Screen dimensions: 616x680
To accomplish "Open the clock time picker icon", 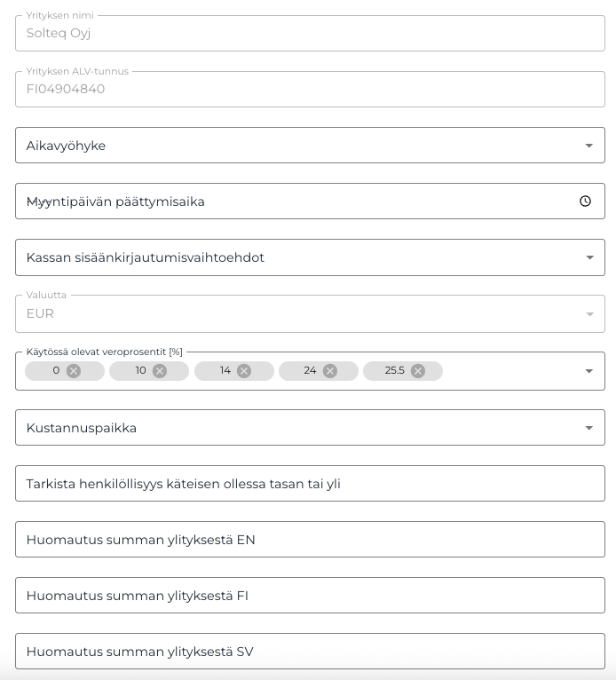I will (x=585, y=202).
